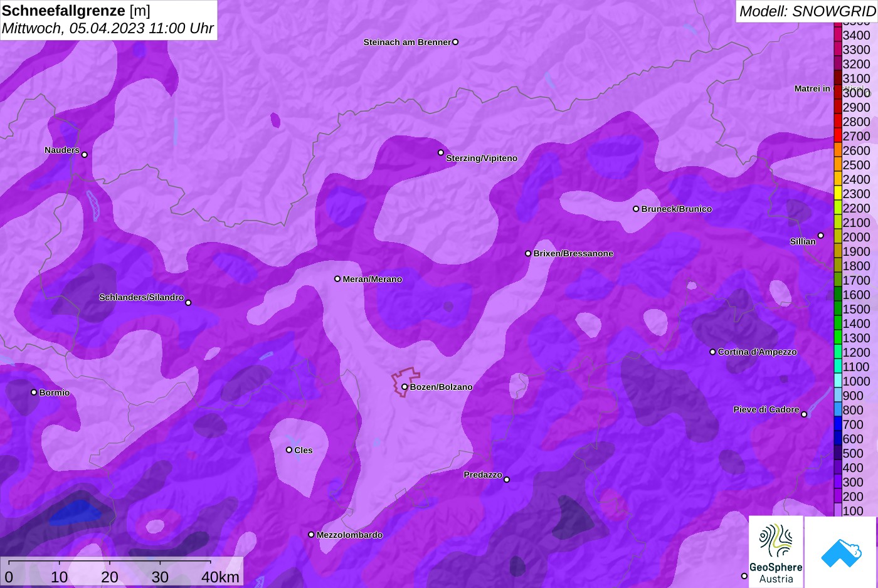Pick the Predazzo map marker dot
The height and width of the screenshot is (588, 878).
tap(507, 480)
